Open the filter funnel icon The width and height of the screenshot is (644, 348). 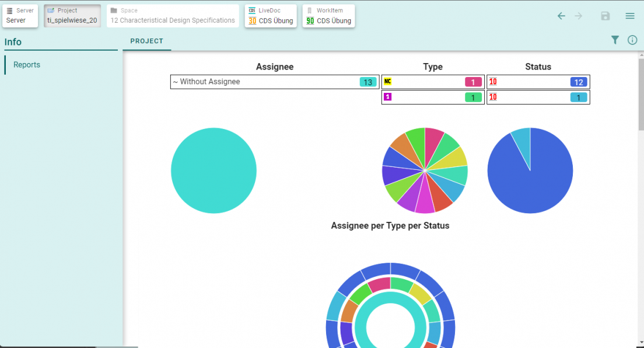[615, 40]
